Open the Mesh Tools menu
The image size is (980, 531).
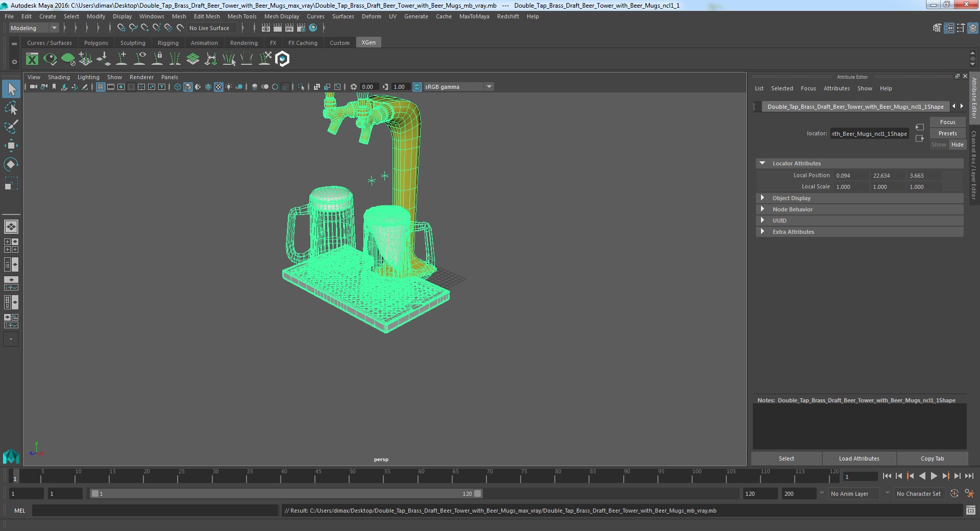coord(242,16)
